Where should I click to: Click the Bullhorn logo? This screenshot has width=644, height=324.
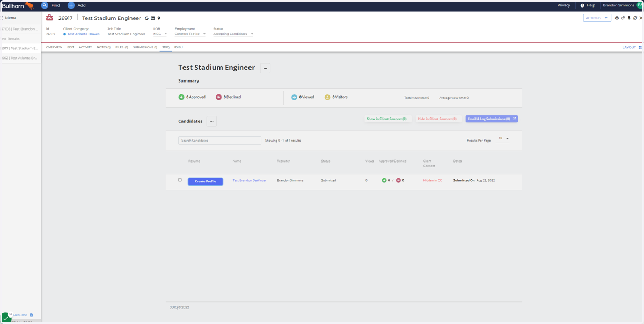point(18,5)
